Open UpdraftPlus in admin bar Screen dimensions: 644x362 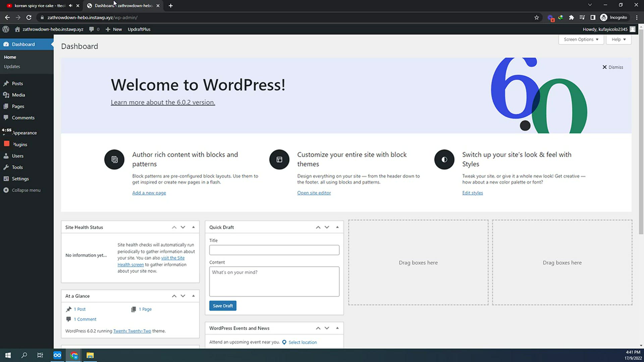click(x=139, y=29)
